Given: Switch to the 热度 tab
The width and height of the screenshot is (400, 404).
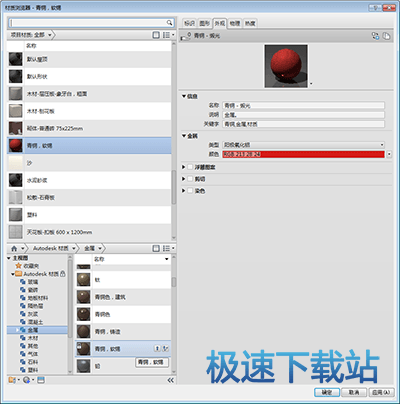Looking at the screenshot, I should (250, 23).
